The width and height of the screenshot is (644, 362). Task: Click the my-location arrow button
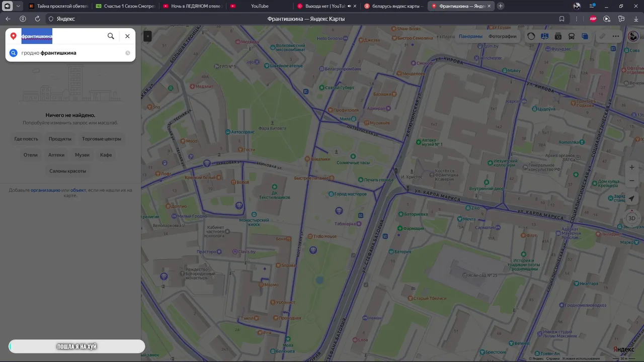[x=632, y=199]
